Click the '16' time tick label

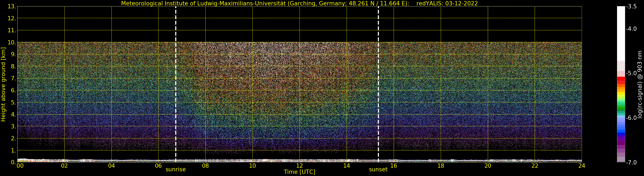[x=394, y=166]
